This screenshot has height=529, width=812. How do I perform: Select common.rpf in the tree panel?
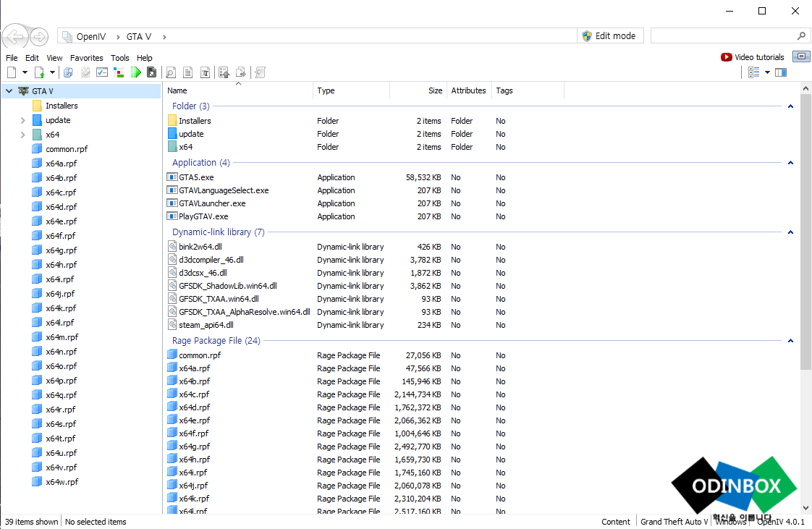(67, 149)
